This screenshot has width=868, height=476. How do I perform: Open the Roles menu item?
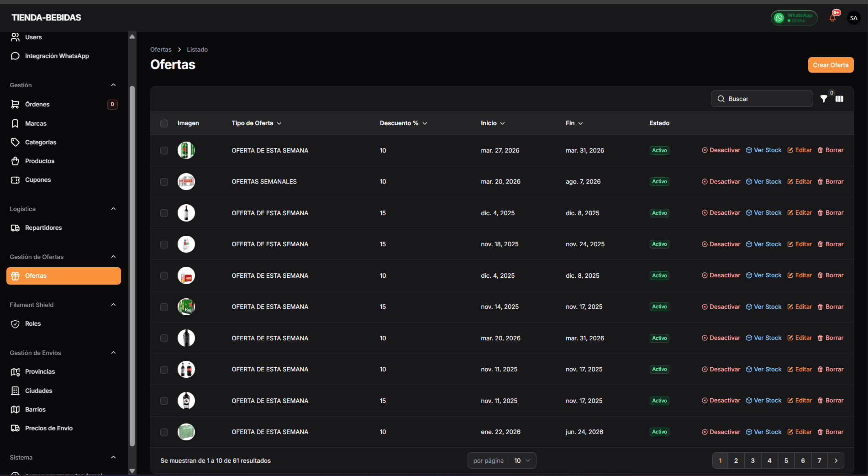pos(33,323)
